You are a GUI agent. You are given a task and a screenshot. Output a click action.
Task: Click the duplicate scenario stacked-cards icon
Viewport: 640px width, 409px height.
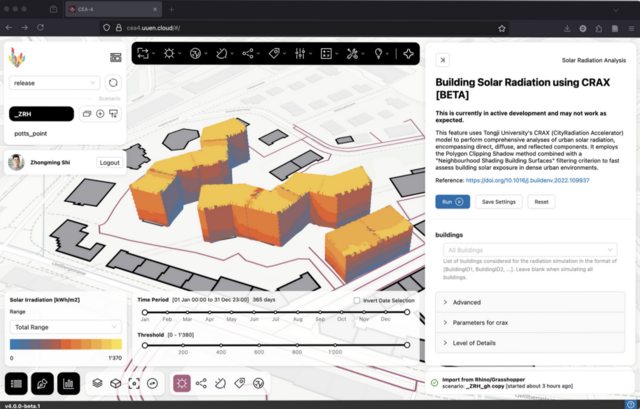[87, 114]
